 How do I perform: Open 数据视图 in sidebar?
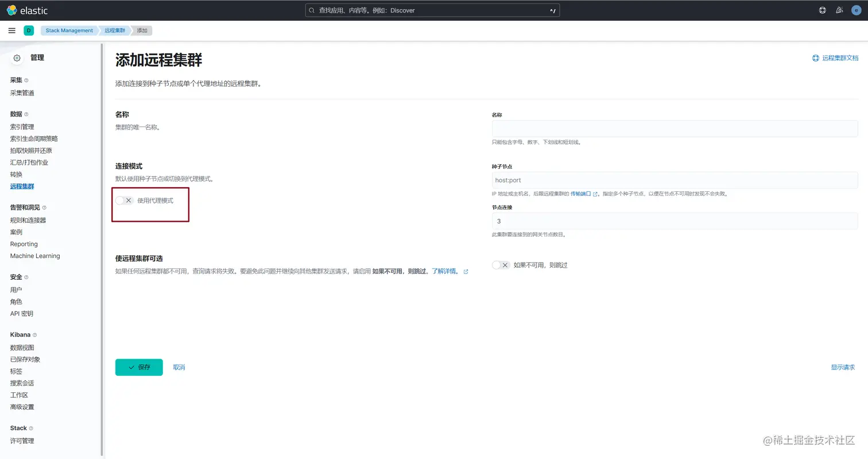[22, 348]
